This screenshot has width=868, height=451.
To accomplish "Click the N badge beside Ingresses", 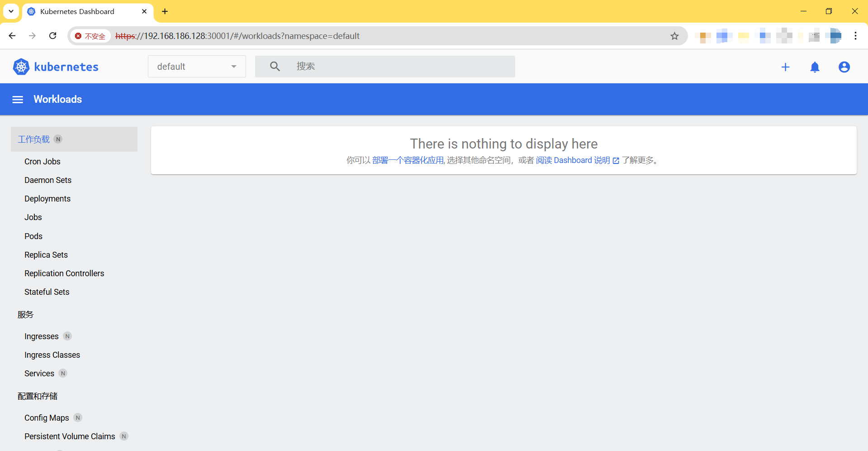I will coord(67,336).
